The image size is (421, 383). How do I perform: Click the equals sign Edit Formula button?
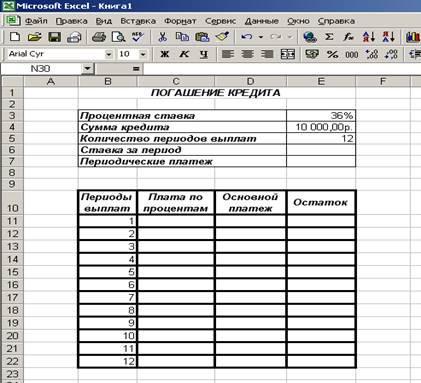pyautogui.click(x=136, y=69)
